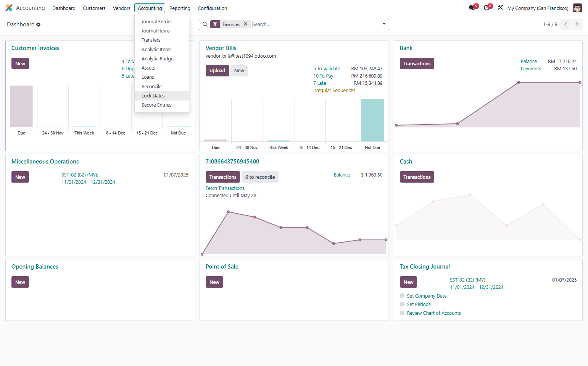Image resolution: width=588 pixels, height=366 pixels.
Task: Go to previous page of records
Action: [x=566, y=24]
